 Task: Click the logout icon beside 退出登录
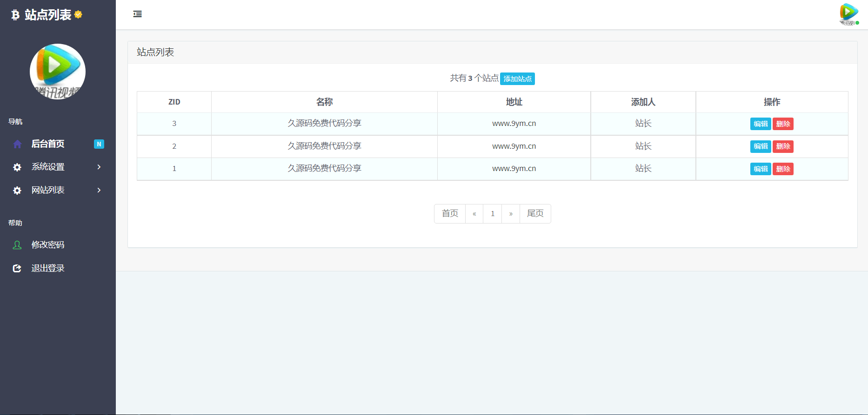pyautogui.click(x=17, y=268)
